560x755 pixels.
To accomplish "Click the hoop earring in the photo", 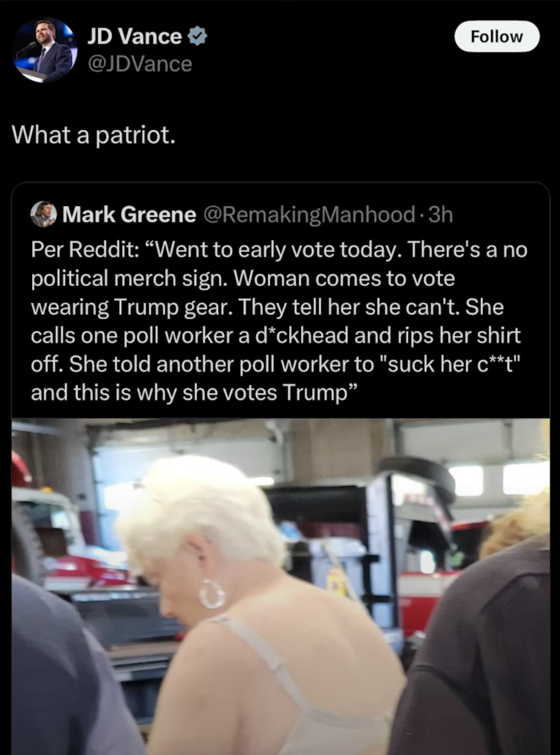I will tap(211, 593).
